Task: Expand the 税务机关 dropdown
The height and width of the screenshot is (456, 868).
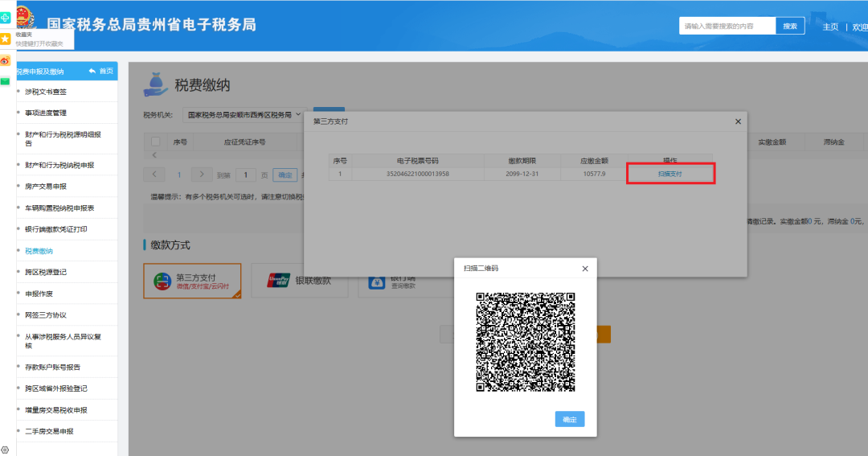Action: [244, 115]
